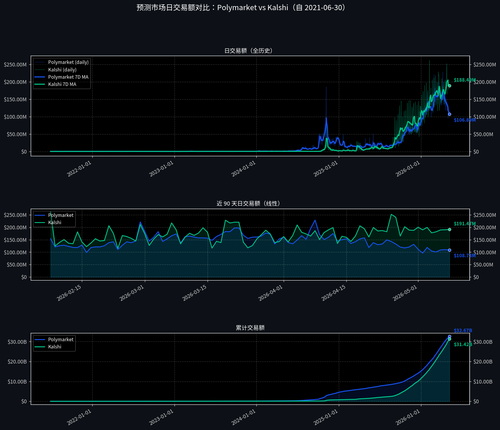This screenshot has width=500, height=430.
Task: Click the '累计交易额' chart title
Action: click(x=250, y=328)
